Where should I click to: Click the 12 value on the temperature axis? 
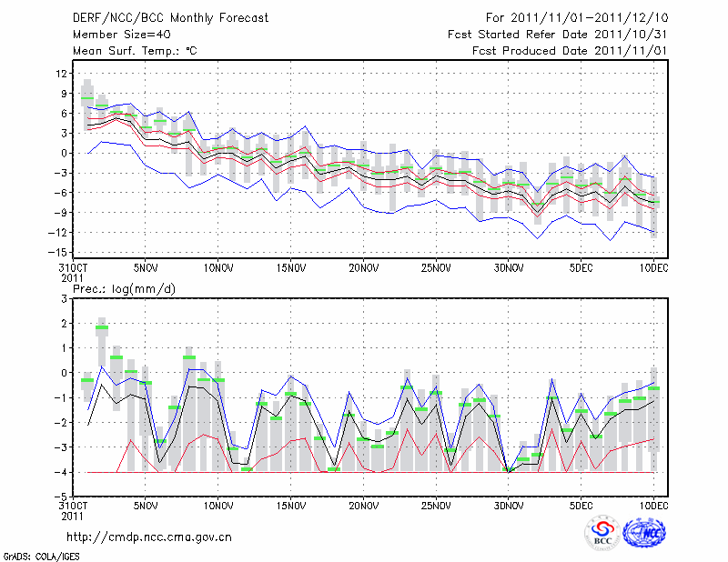(x=61, y=73)
